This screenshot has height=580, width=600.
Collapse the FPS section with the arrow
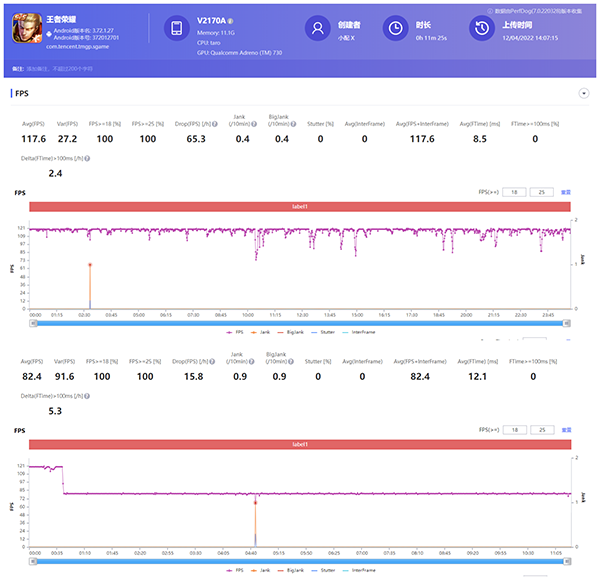(583, 93)
